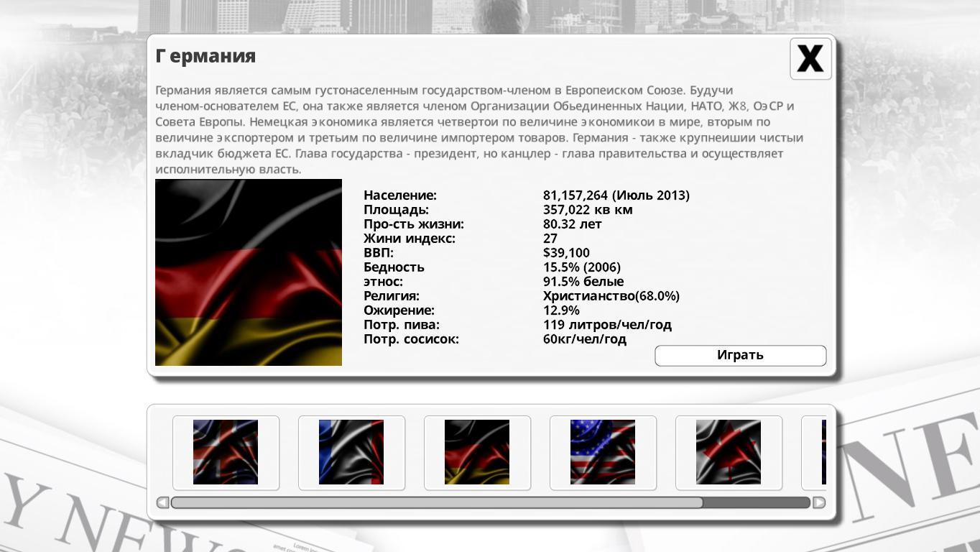The width and height of the screenshot is (980, 552).
Task: Select the France flag thumbnail
Action: pos(351,453)
